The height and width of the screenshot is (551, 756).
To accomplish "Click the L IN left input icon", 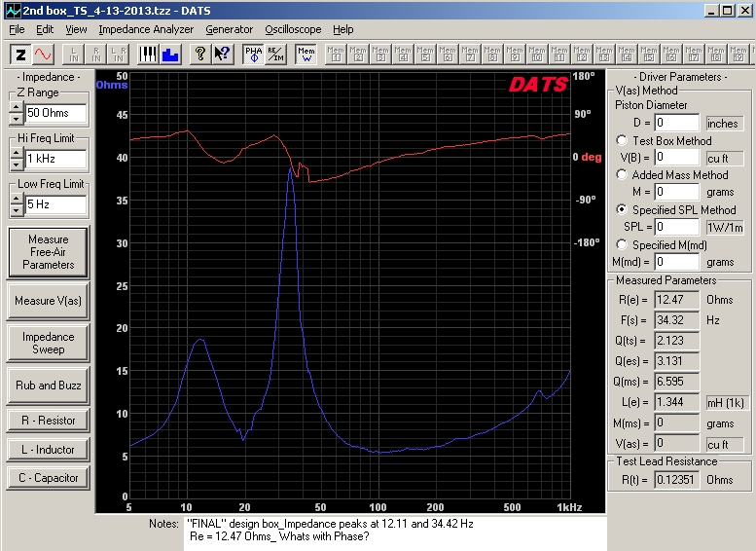I will click(73, 55).
